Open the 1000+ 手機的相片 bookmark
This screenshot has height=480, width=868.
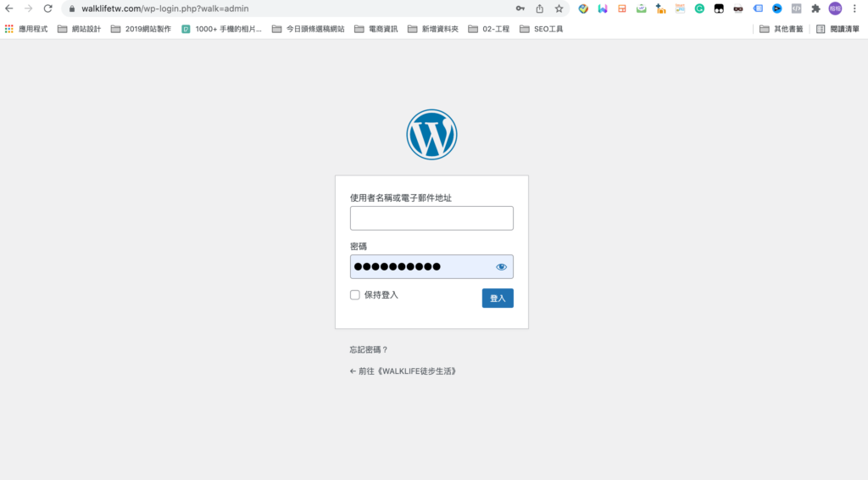tap(221, 29)
